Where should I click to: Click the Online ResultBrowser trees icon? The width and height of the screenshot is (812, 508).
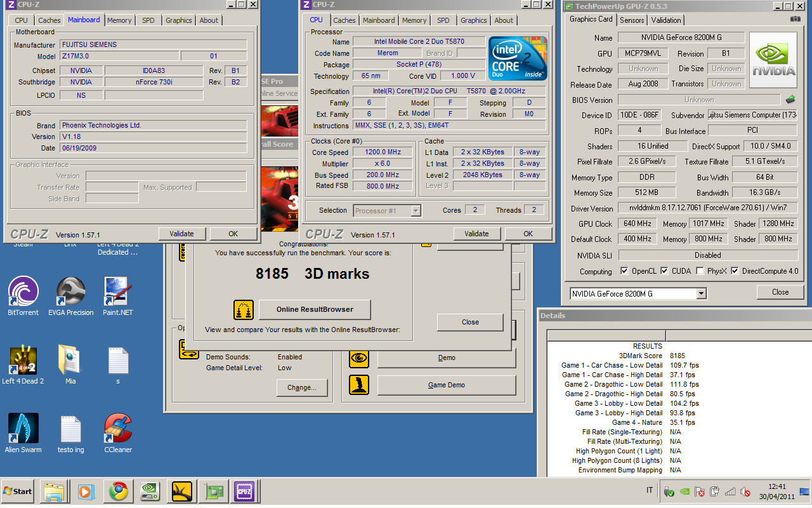[x=244, y=310]
